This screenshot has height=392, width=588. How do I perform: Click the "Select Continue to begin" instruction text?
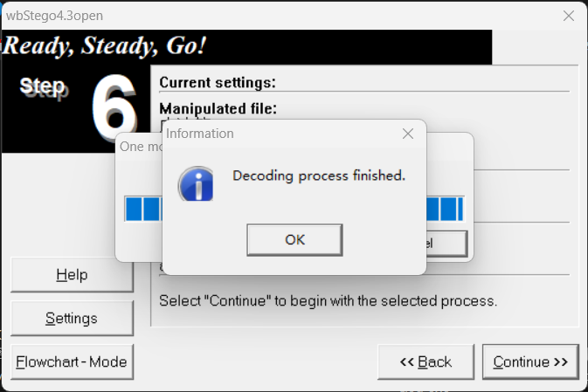pyautogui.click(x=328, y=301)
